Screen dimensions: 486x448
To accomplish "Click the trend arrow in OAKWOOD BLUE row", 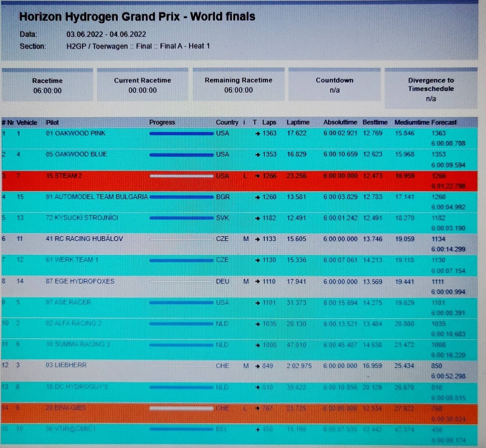I will (x=258, y=155).
